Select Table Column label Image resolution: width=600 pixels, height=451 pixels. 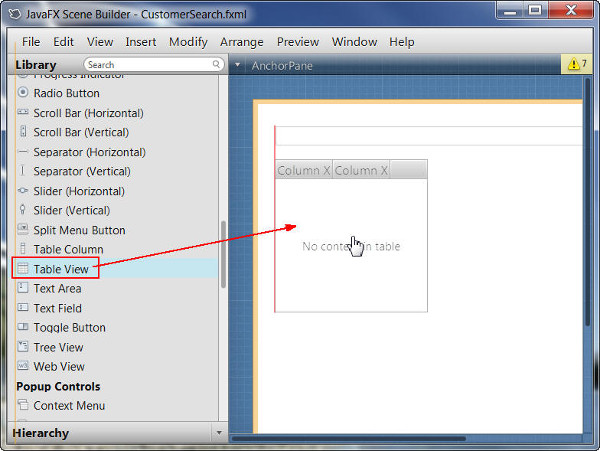(x=68, y=249)
